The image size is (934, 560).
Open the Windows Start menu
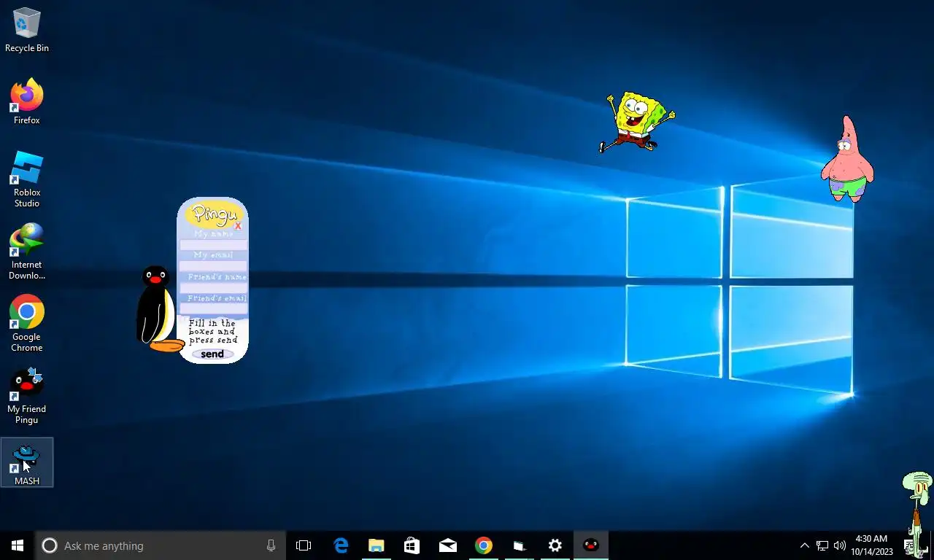[x=18, y=545]
